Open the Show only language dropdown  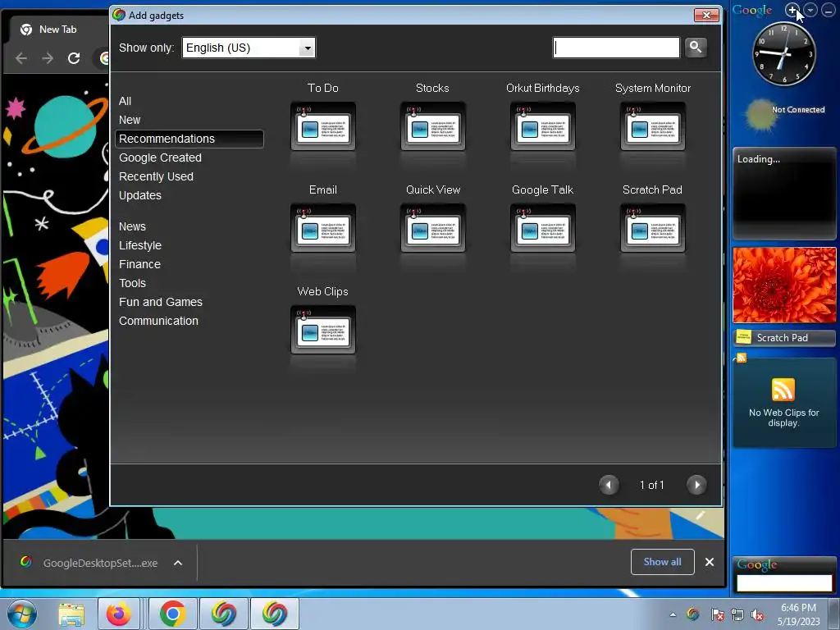249,48
